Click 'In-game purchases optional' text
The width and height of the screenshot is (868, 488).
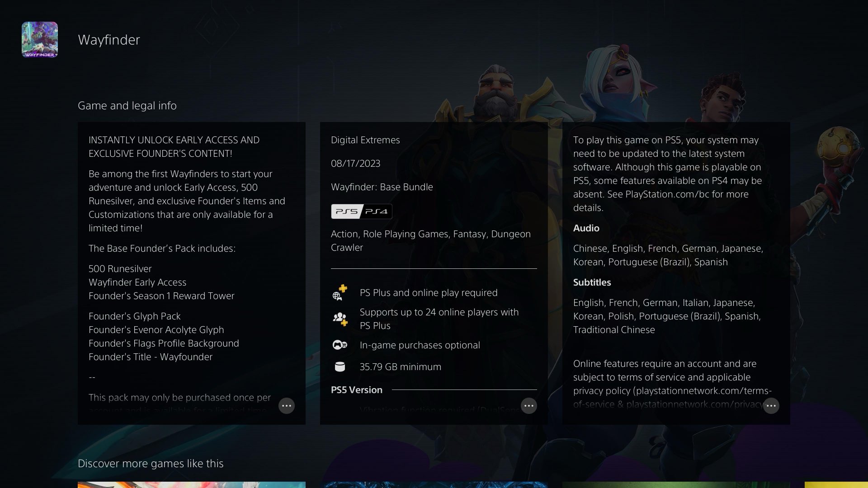420,345
